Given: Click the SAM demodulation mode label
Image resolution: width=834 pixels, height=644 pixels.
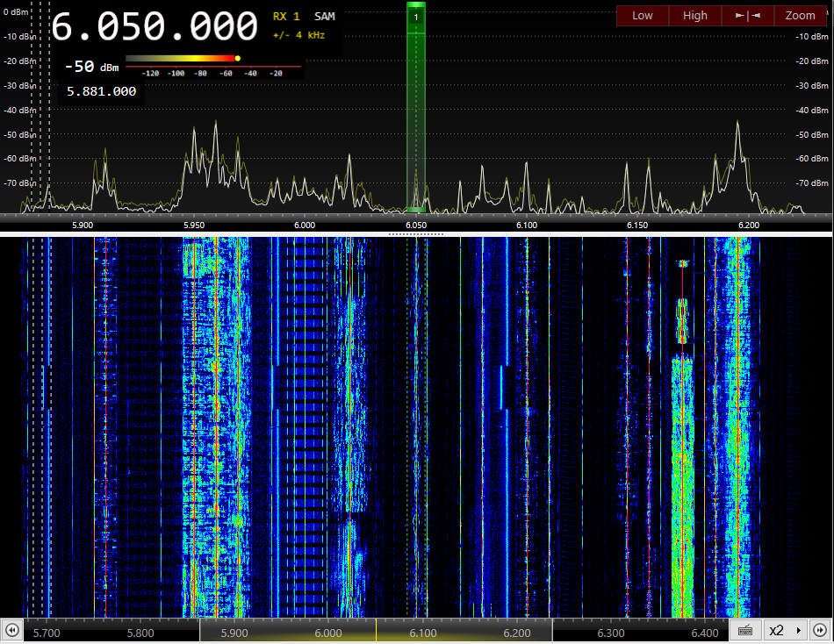Looking at the screenshot, I should pos(325,17).
